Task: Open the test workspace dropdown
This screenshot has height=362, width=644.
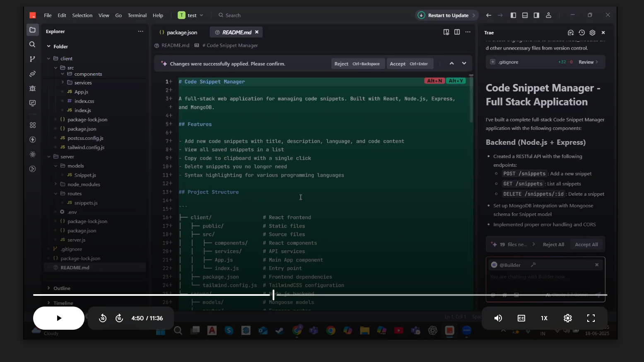Action: (x=191, y=15)
